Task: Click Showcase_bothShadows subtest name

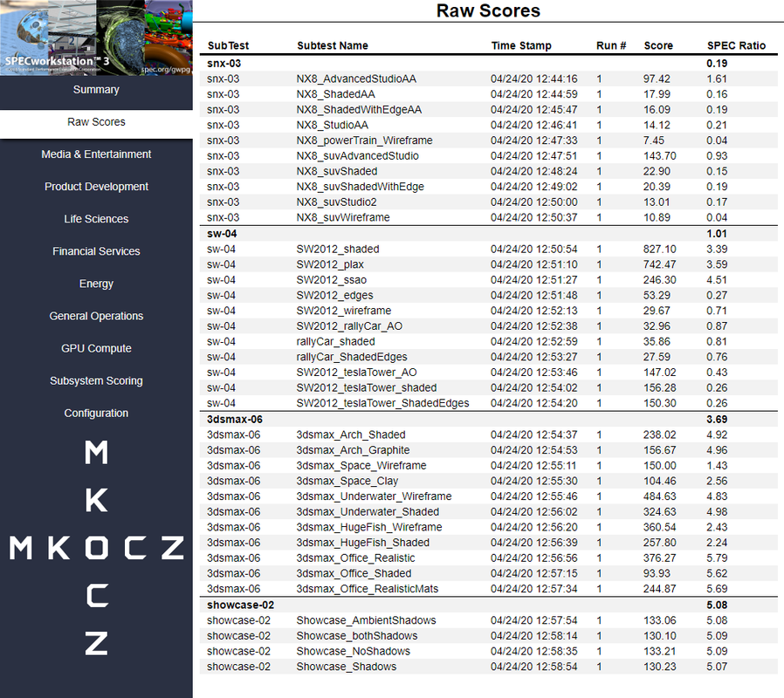Action: tap(356, 636)
